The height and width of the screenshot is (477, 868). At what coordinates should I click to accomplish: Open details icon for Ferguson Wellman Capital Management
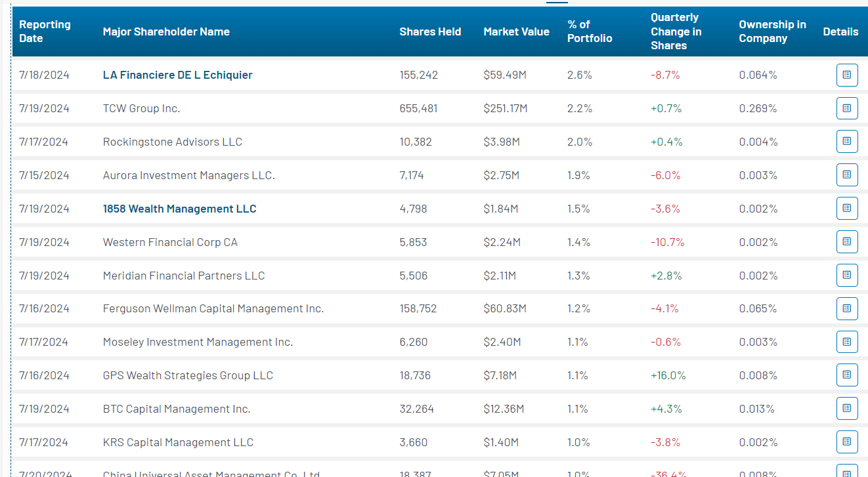[847, 308]
